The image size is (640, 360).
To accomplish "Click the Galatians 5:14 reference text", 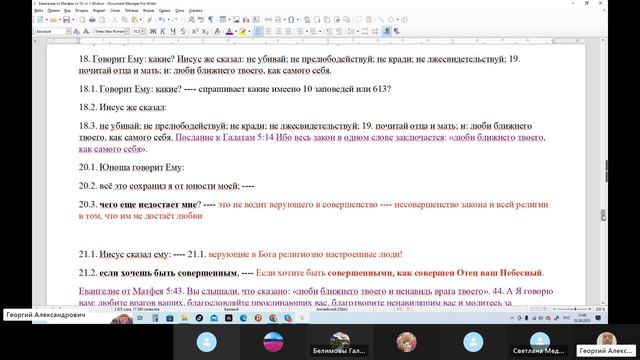I will 224,138.
